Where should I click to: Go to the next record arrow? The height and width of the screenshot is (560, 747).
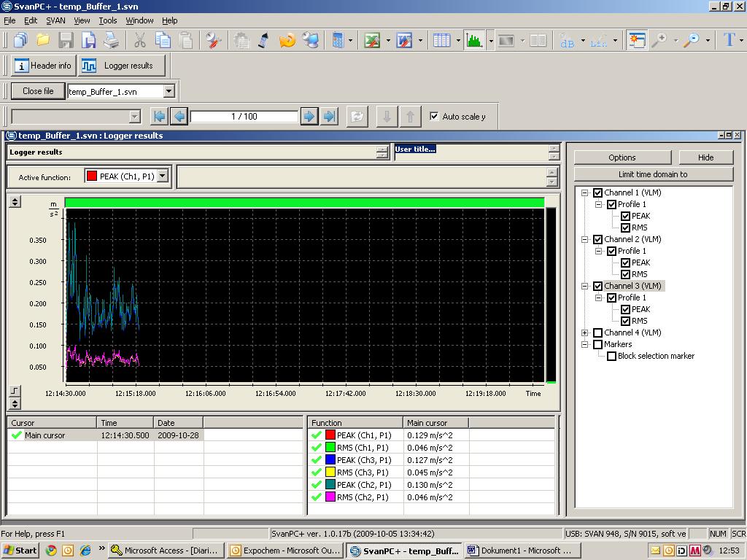tap(309, 116)
